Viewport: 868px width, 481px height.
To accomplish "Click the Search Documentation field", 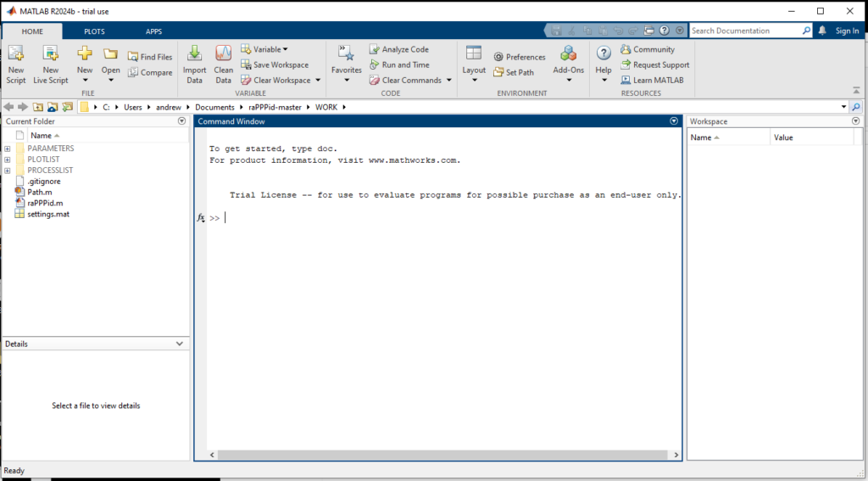I will pyautogui.click(x=744, y=31).
